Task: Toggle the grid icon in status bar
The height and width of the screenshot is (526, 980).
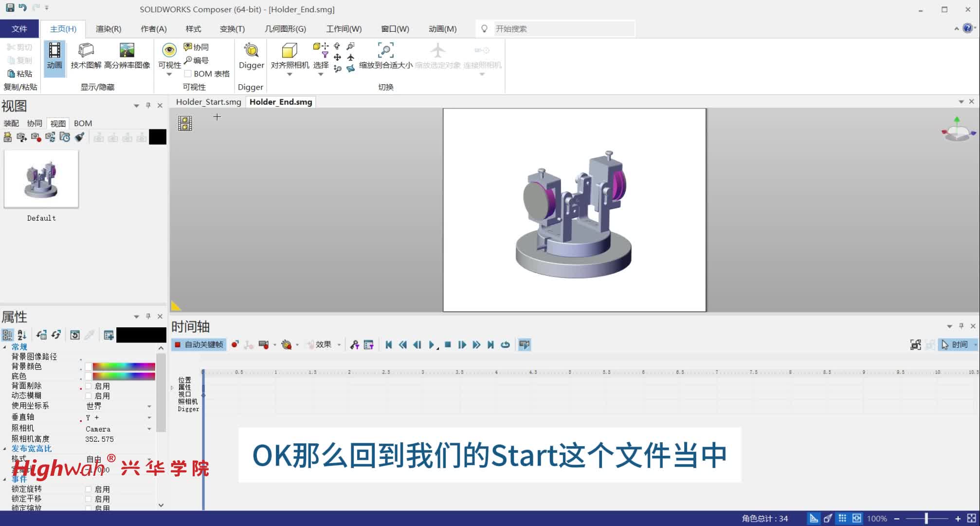Action: pos(842,518)
